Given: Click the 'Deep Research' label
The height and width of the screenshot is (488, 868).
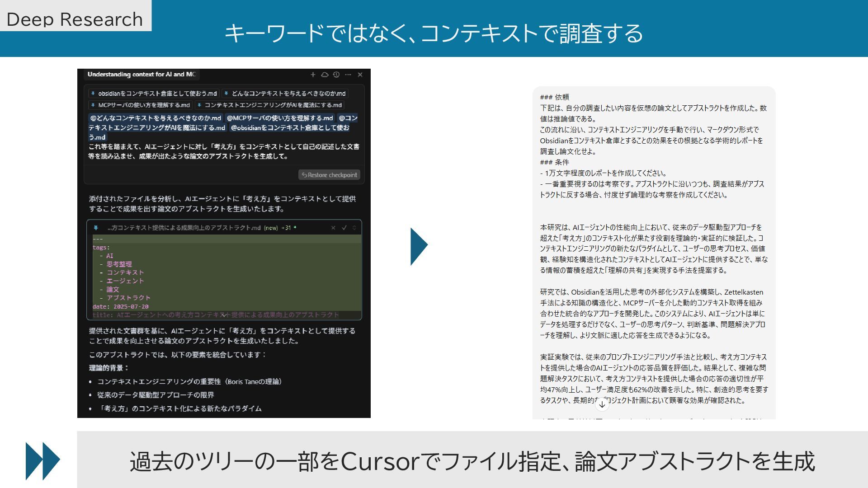Looking at the screenshot, I should [x=75, y=19].
